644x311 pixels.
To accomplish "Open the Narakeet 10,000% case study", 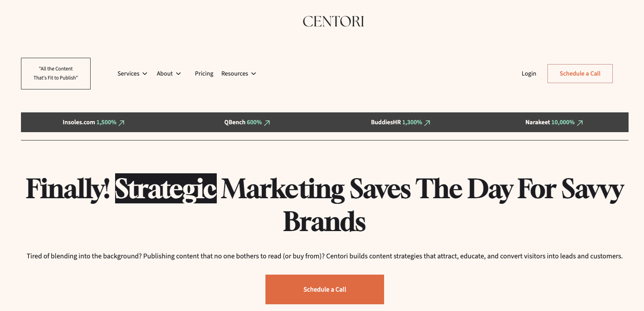I will coord(550,122).
